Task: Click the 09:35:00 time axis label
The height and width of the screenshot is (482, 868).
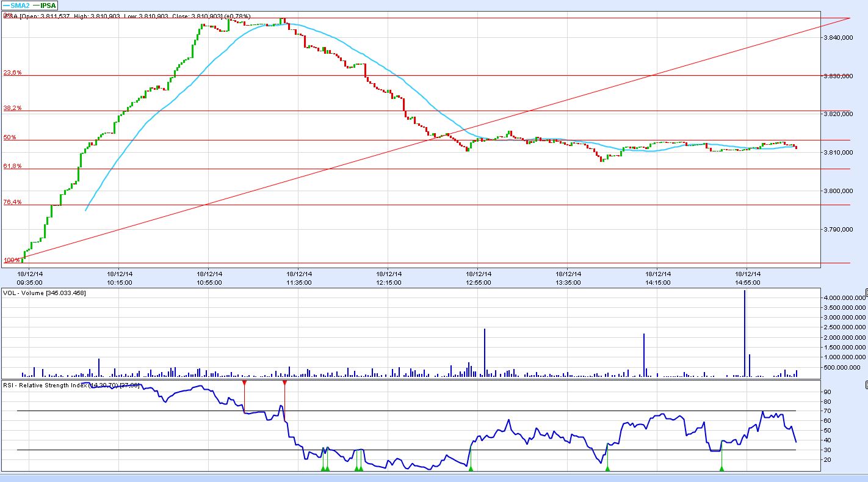Action: coord(29,282)
